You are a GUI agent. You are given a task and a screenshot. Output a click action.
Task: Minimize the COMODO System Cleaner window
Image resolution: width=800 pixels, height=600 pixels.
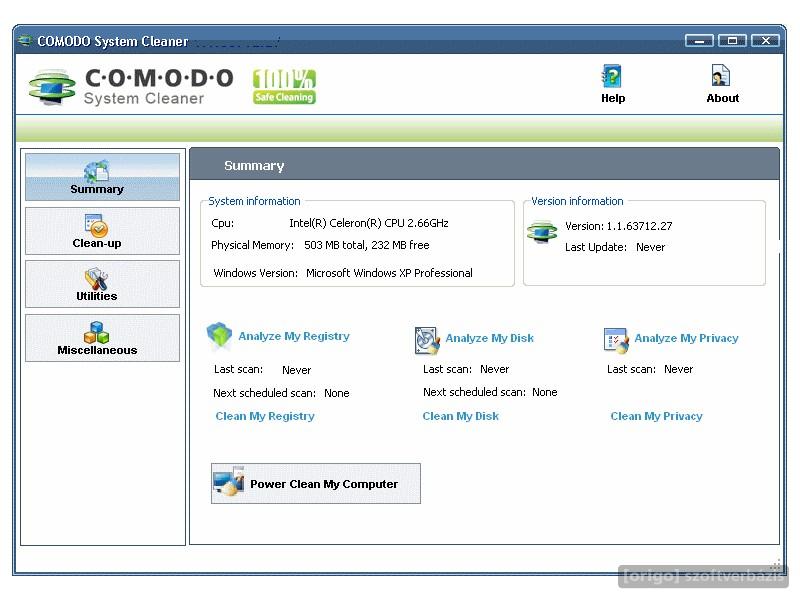pyautogui.click(x=699, y=40)
